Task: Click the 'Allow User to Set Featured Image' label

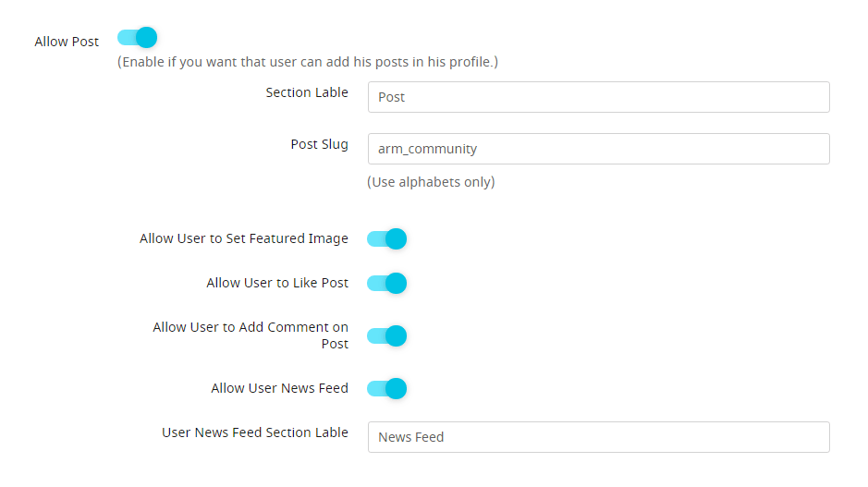Action: [x=243, y=238]
